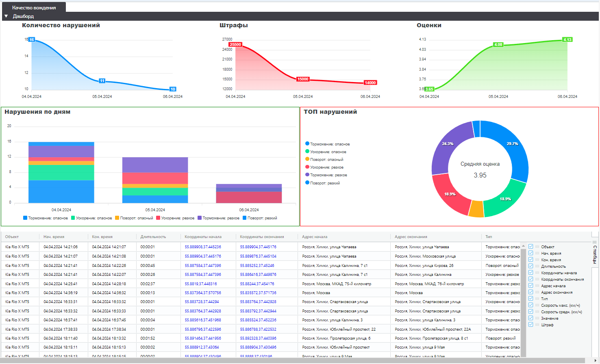Open start coordinates link 55.889908,37.445236
The height and width of the screenshot is (364, 600).
point(203,247)
